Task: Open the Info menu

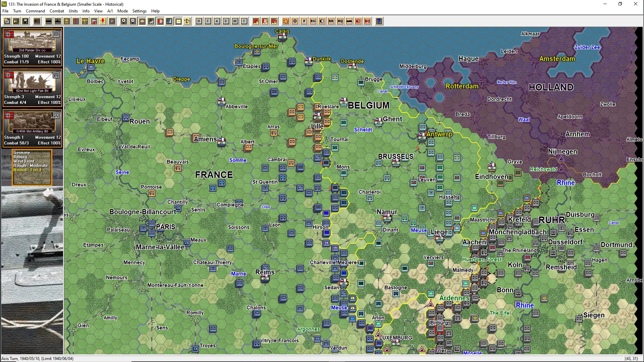Action: 86,11
